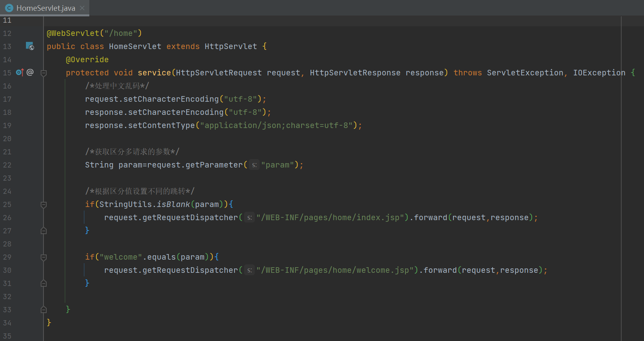Screen dimensions: 644x341
Task: Click the "application/json;charset=utf-8" string
Action: (x=276, y=125)
